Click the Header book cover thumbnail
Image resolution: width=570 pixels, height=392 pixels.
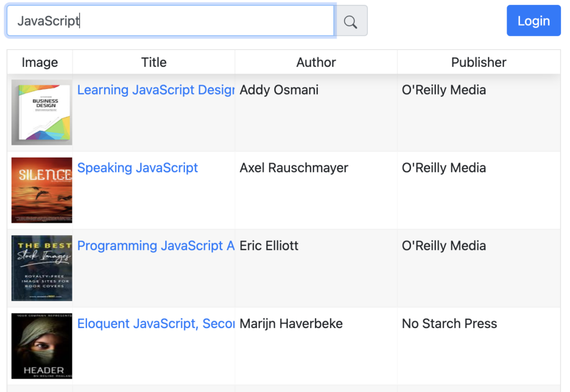(42, 346)
